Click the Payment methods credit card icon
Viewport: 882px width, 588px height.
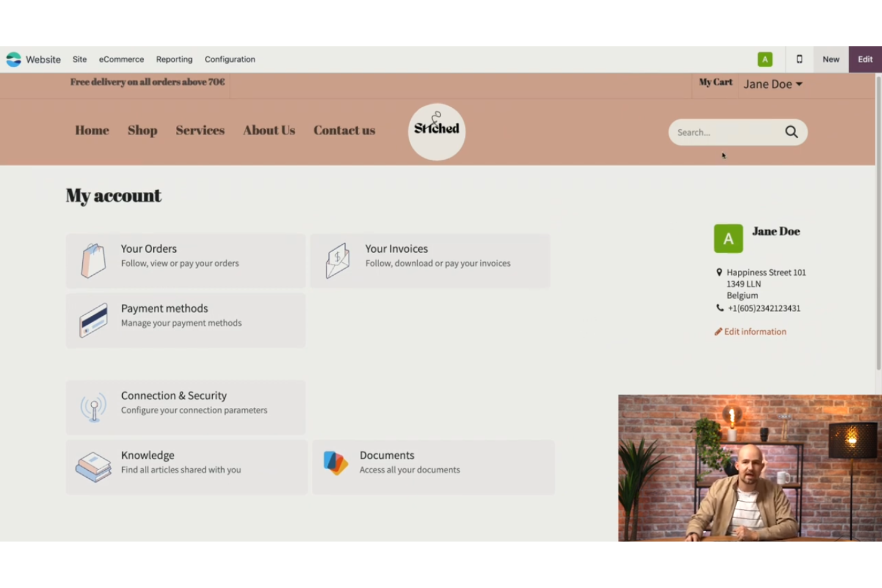[94, 321]
